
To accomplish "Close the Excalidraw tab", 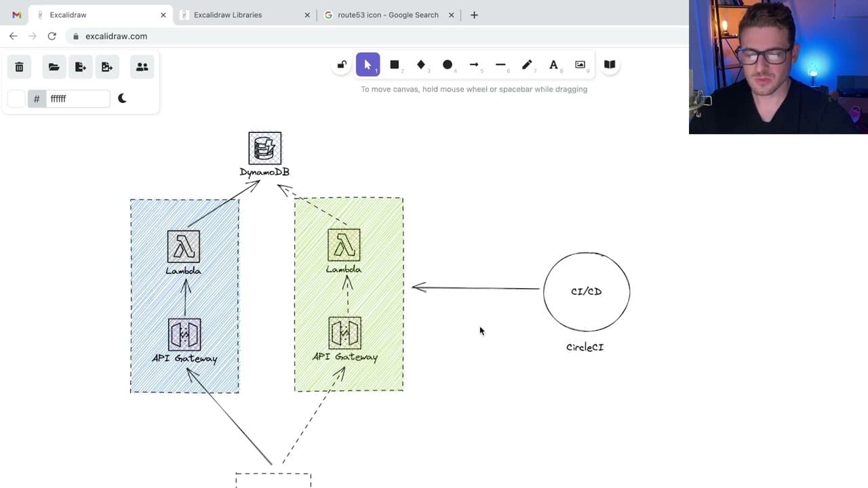I will [163, 15].
